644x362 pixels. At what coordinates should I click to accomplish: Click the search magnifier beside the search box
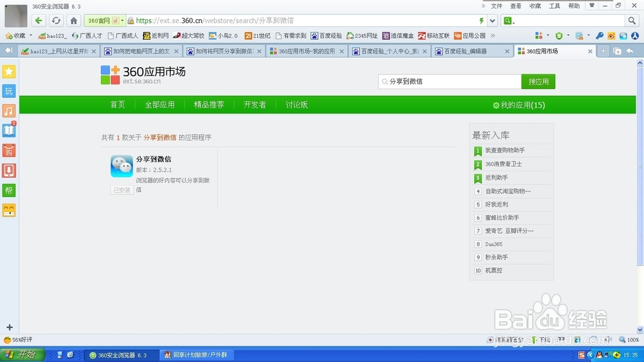click(x=632, y=21)
